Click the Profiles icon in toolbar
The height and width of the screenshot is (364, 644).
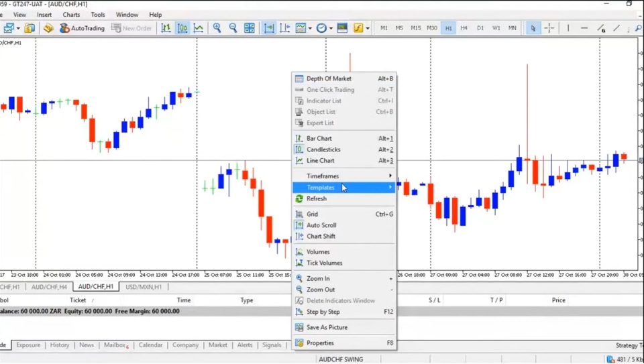[30, 28]
